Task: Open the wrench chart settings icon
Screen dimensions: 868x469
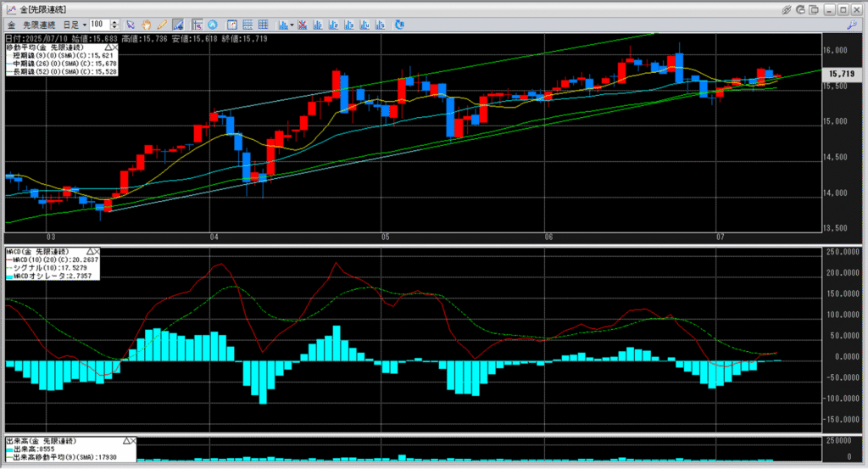Action: click(853, 25)
